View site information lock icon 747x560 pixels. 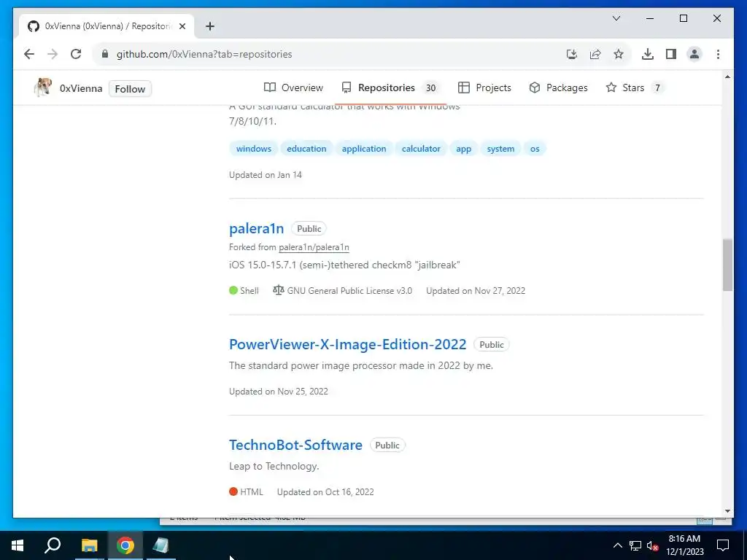[105, 54]
